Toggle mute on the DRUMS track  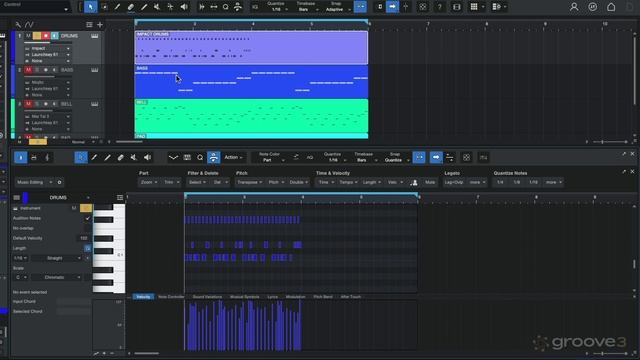(28, 36)
